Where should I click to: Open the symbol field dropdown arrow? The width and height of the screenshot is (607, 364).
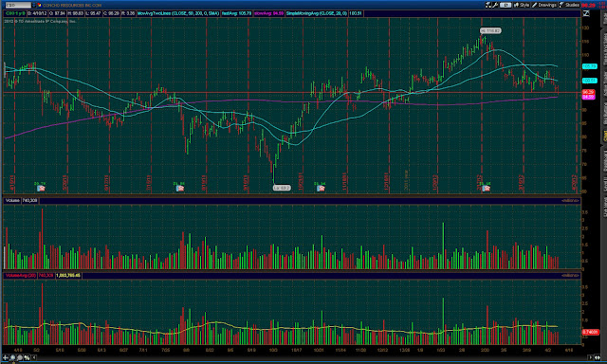(34, 5)
